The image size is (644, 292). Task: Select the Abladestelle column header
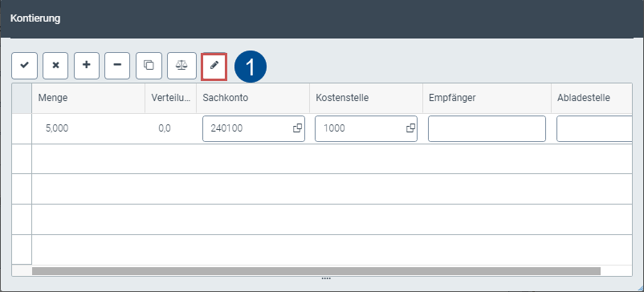click(592, 98)
